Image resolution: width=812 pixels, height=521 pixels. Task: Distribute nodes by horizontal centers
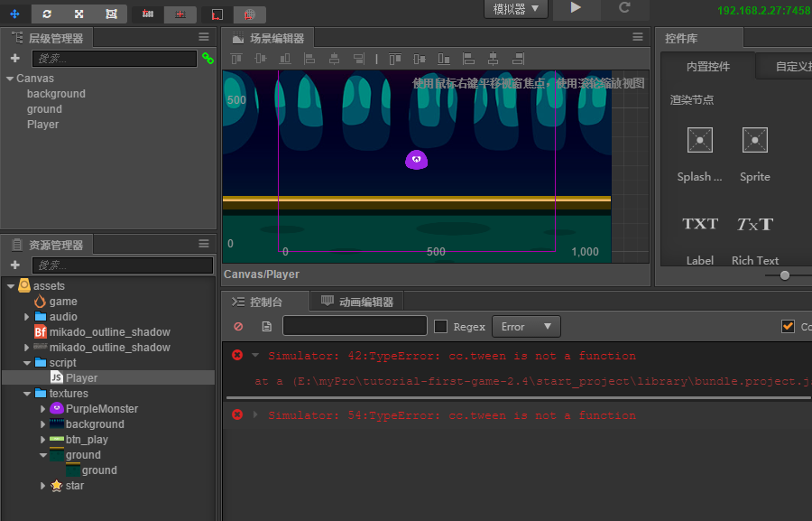click(493, 59)
